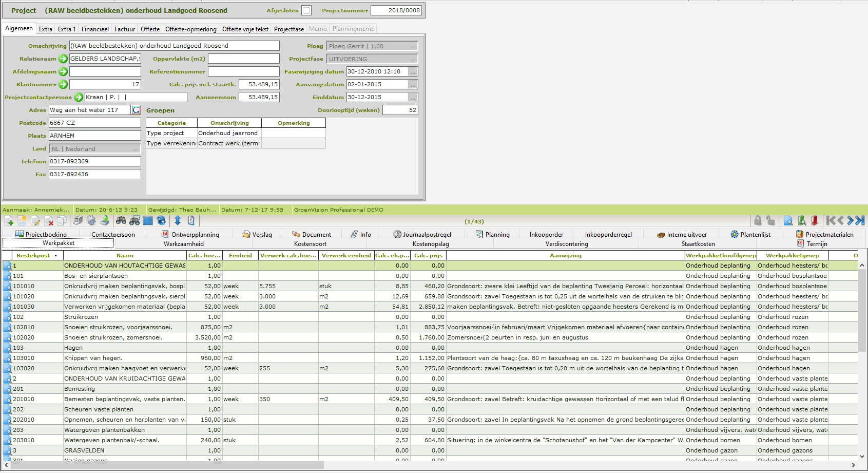Switch to the Financieel tab
Image resolution: width=868 pixels, height=473 pixels.
[95, 29]
